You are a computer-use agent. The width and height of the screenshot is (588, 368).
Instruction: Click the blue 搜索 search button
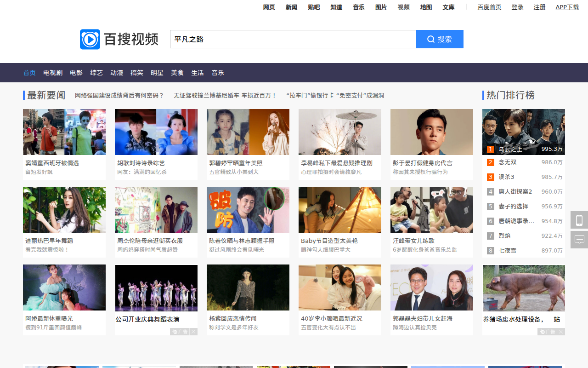coord(440,39)
